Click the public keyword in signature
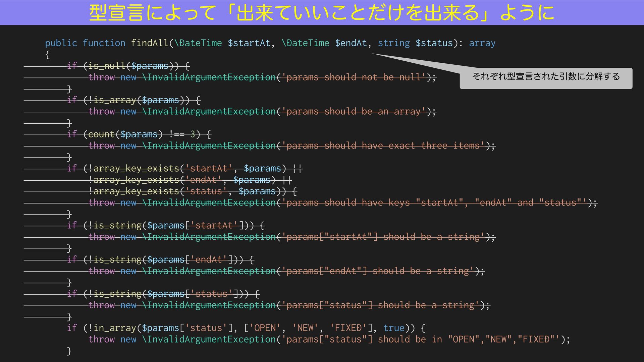The height and width of the screenshot is (362, 644). [61, 43]
